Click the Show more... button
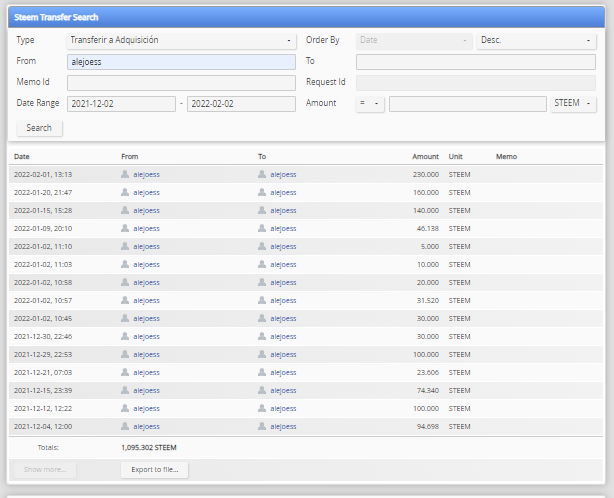The width and height of the screenshot is (614, 498). click(45, 470)
